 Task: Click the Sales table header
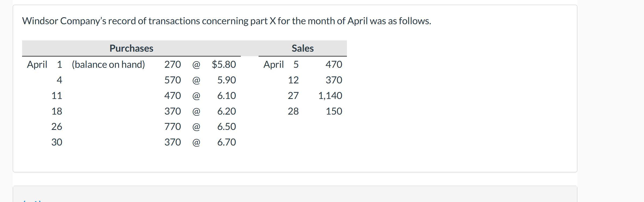302,48
